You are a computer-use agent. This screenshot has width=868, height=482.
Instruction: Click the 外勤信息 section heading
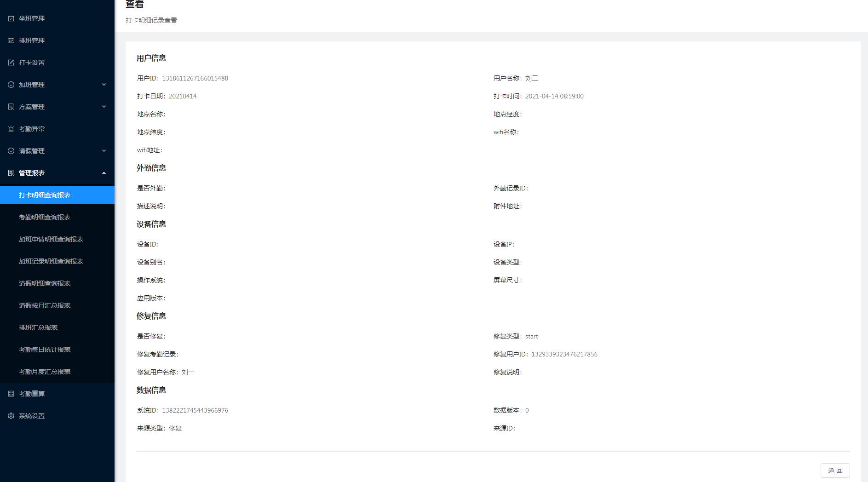[151, 168]
